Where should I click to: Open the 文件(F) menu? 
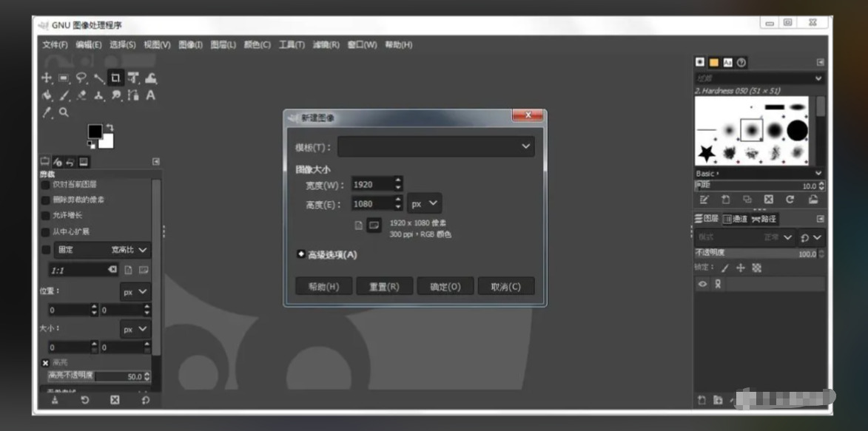tap(55, 45)
